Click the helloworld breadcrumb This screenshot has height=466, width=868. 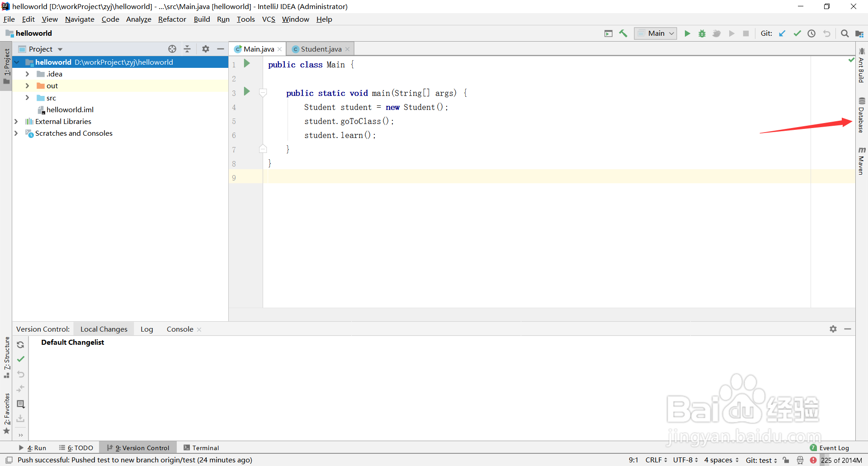click(29, 33)
